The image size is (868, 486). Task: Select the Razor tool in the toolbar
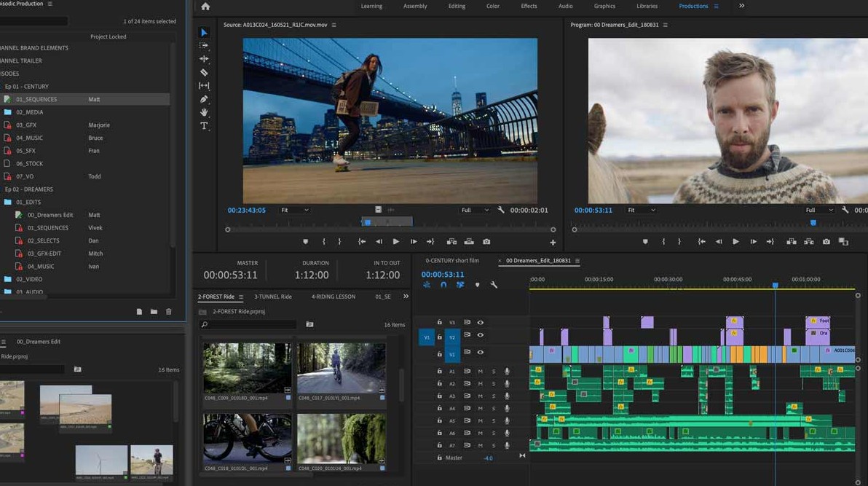pos(204,72)
